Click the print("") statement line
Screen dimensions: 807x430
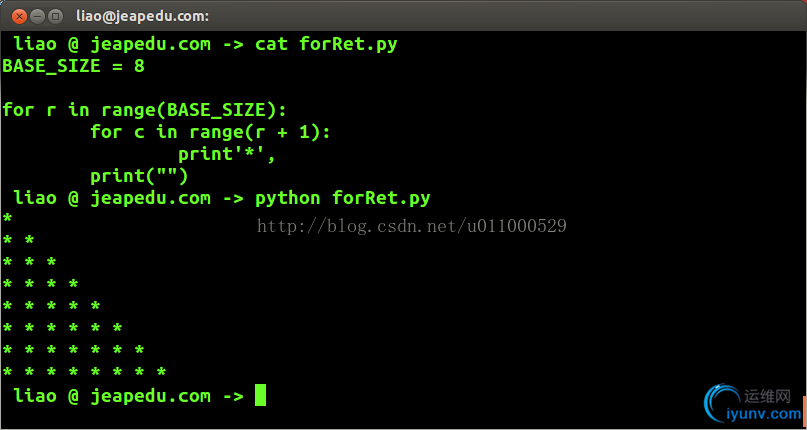click(x=139, y=176)
